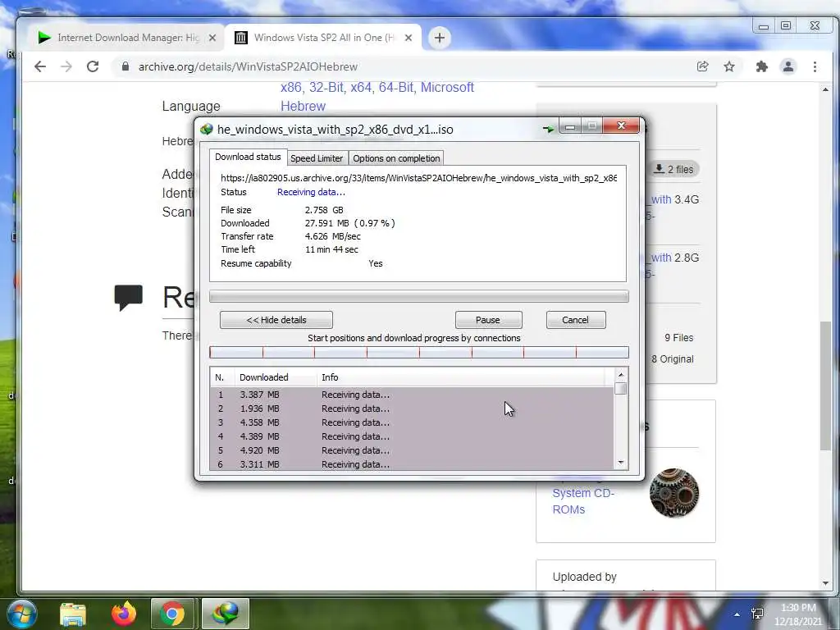This screenshot has width=840, height=630.
Task: Cancel the download
Action: (x=575, y=320)
